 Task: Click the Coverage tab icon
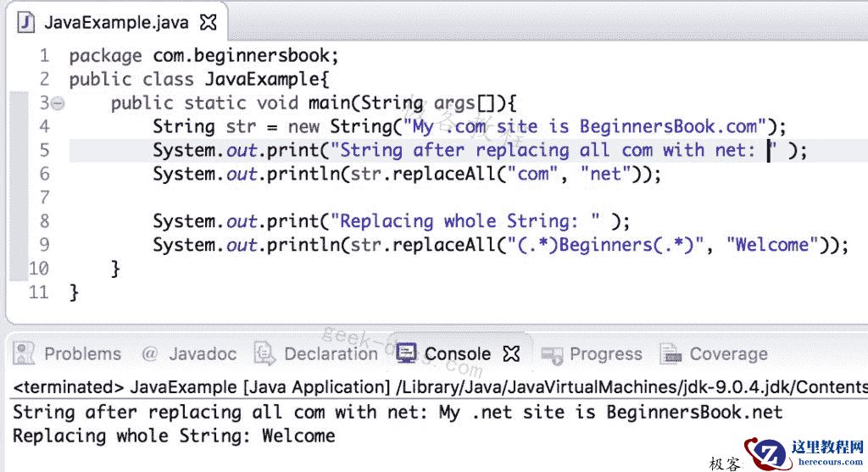tap(671, 353)
